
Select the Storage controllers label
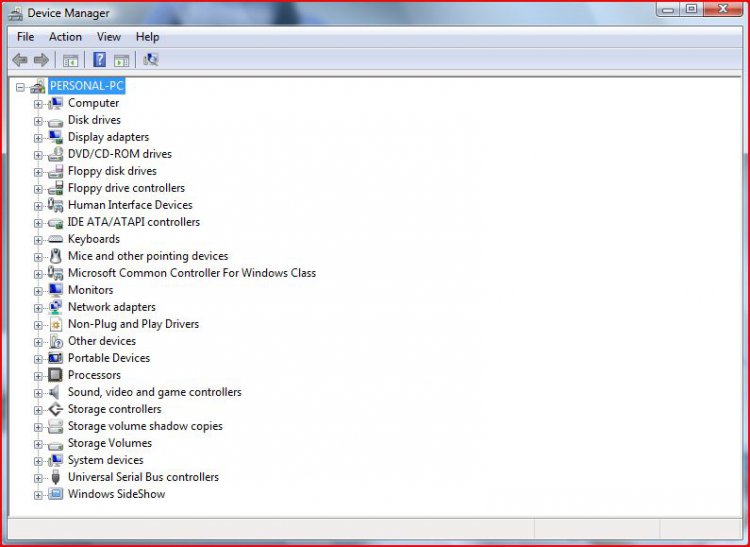pyautogui.click(x=114, y=409)
